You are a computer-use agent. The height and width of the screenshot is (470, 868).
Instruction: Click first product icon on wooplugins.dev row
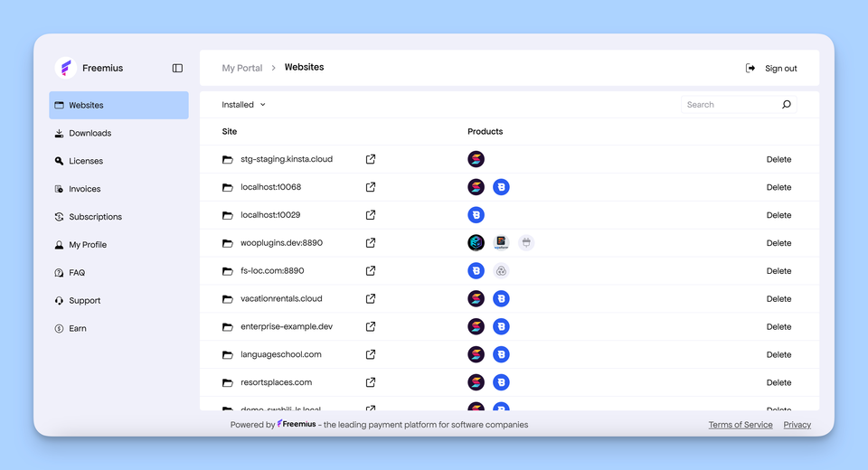476,243
